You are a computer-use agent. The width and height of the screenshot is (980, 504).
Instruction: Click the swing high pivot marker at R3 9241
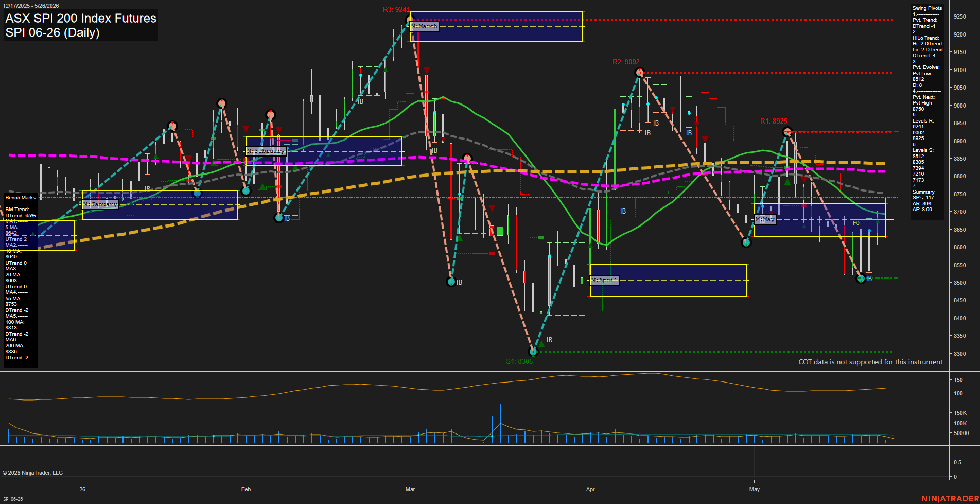click(x=410, y=20)
